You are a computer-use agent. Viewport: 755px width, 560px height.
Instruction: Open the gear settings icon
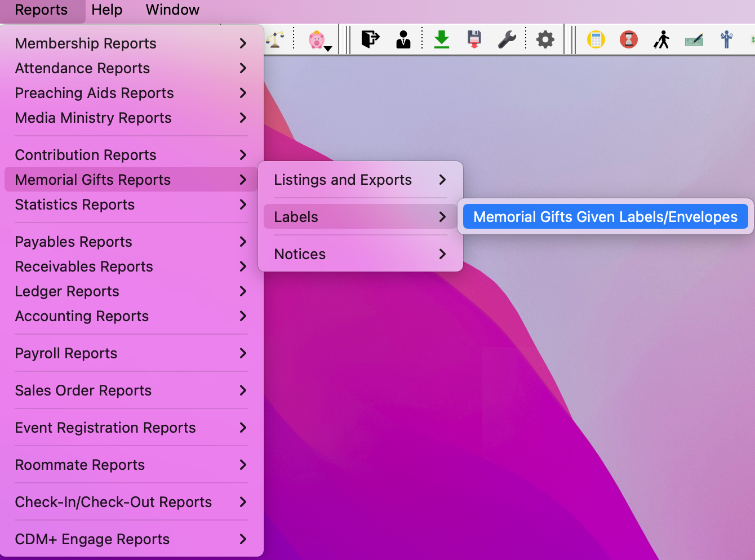tap(545, 39)
